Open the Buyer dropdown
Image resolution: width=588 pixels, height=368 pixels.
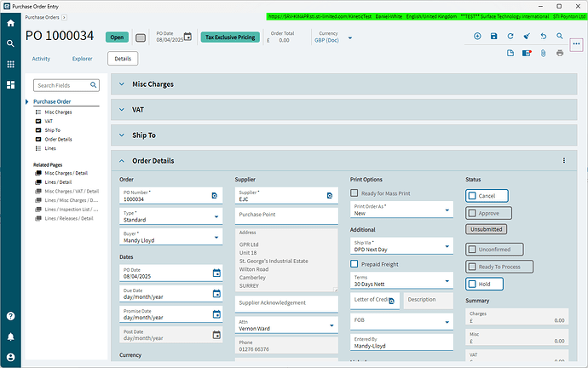[x=216, y=237]
